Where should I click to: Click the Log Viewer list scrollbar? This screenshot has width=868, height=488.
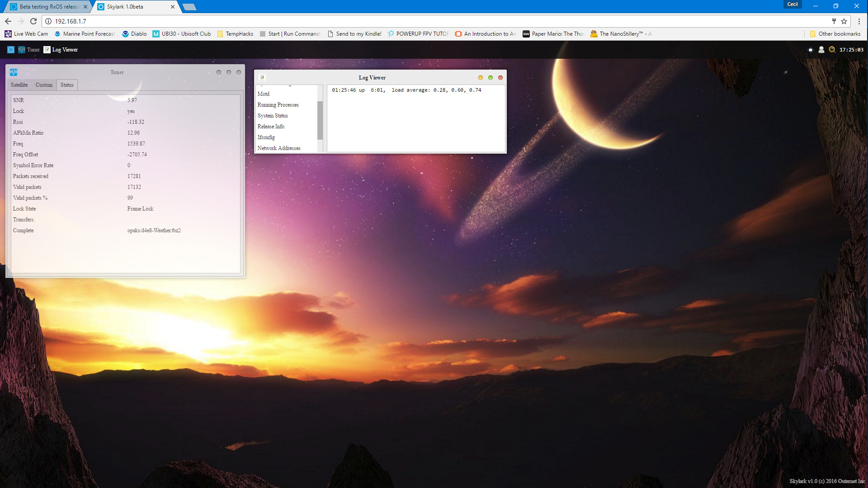click(320, 120)
